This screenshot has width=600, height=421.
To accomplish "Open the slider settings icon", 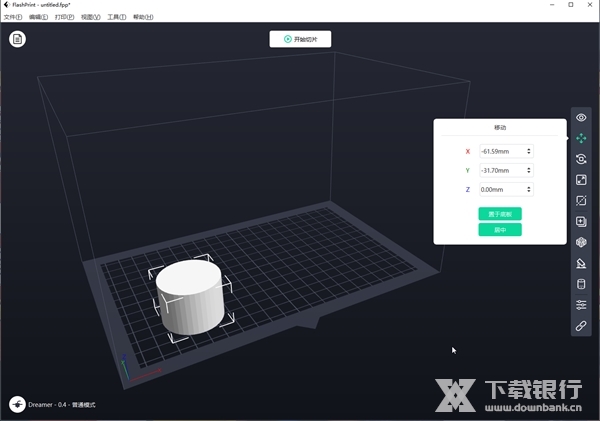I will (581, 305).
